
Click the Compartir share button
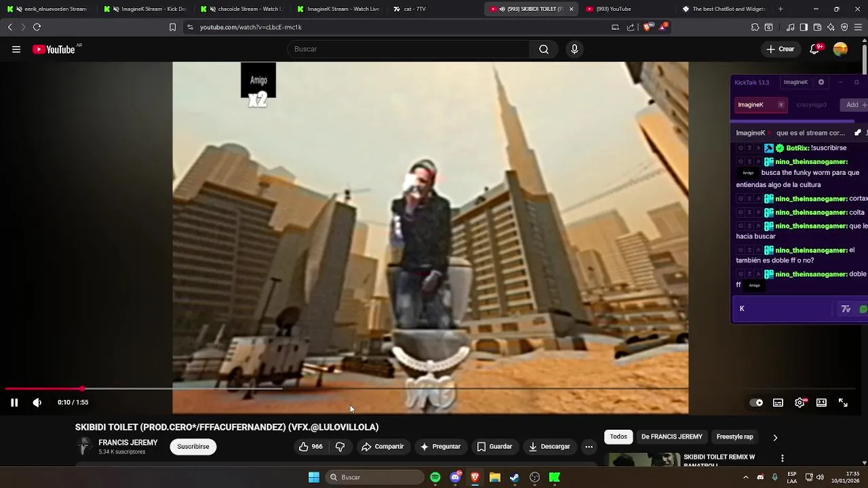[382, 447]
